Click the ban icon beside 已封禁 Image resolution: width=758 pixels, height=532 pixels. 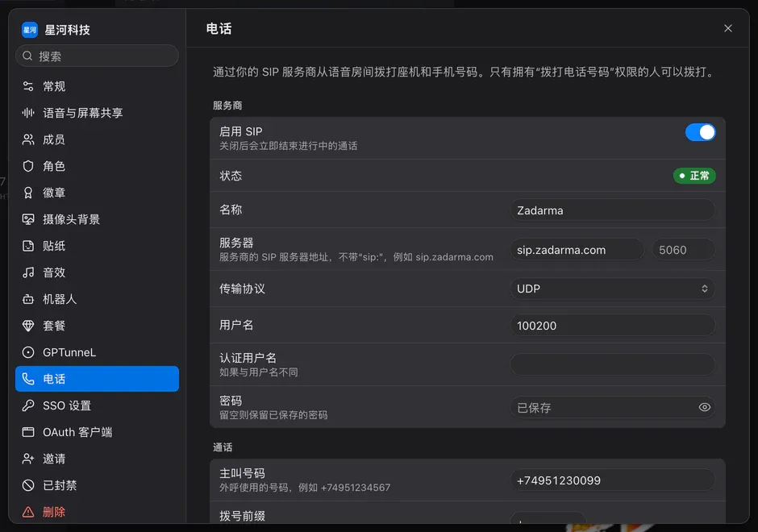pos(28,485)
